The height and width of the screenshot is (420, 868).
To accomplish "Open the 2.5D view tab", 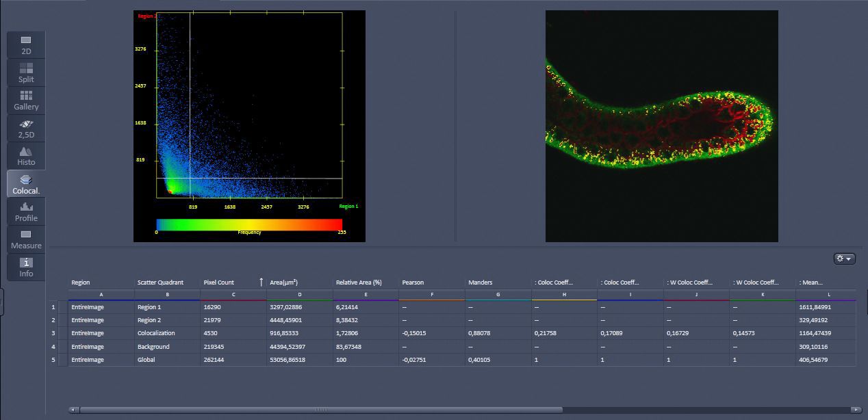I will (x=26, y=128).
